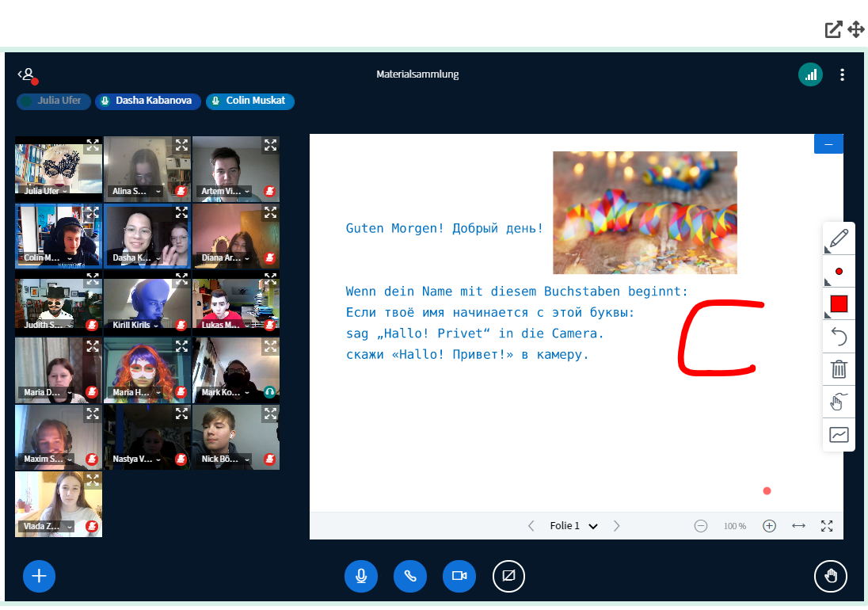
Task: Leave audio with the phone button
Action: (x=409, y=576)
